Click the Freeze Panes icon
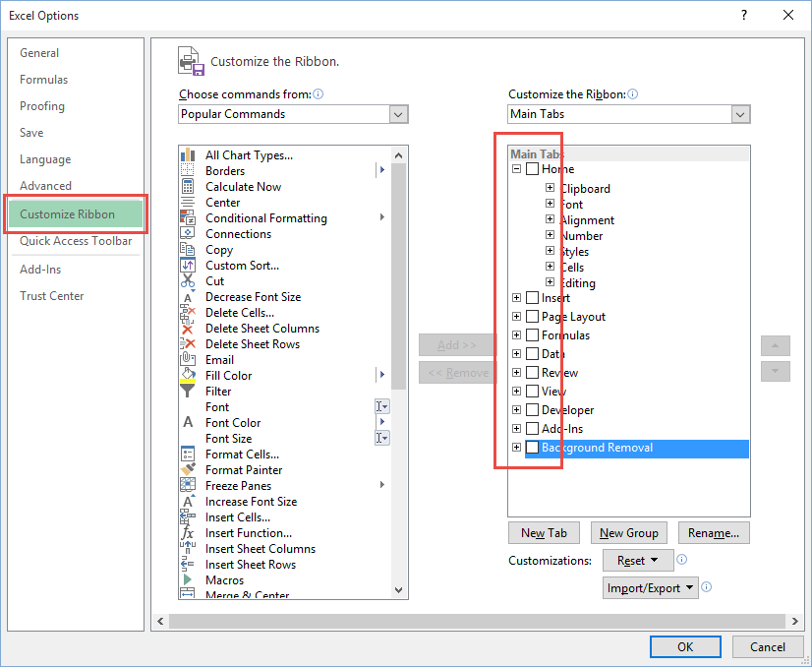The width and height of the screenshot is (812, 667). tap(188, 486)
